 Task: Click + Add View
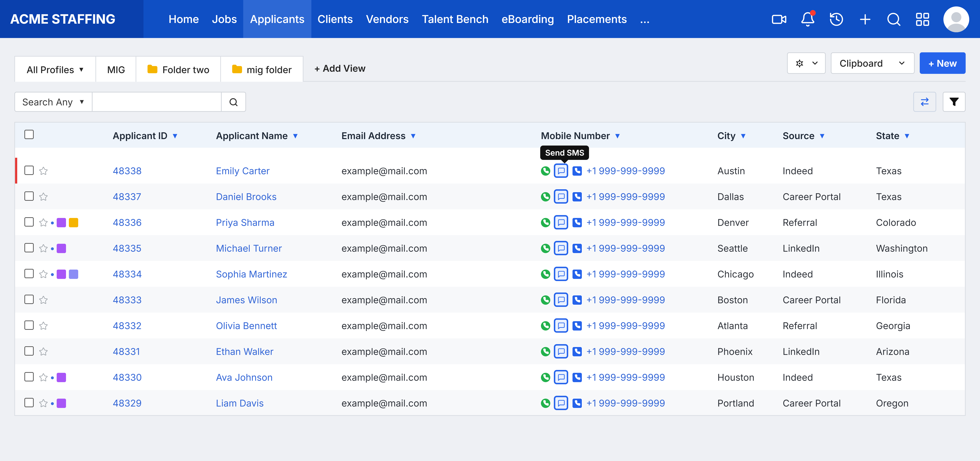click(x=340, y=68)
